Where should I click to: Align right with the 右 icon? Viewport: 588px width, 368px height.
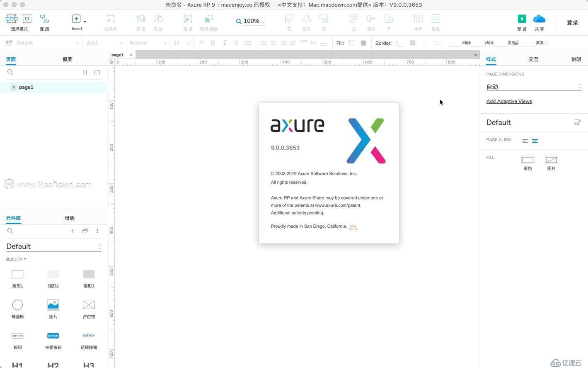coord(324,19)
